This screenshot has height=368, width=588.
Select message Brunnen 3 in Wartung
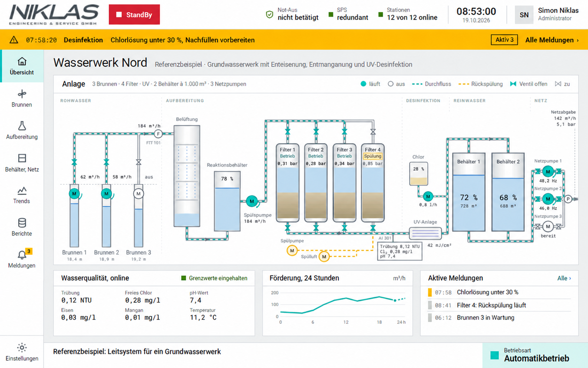(x=499, y=318)
